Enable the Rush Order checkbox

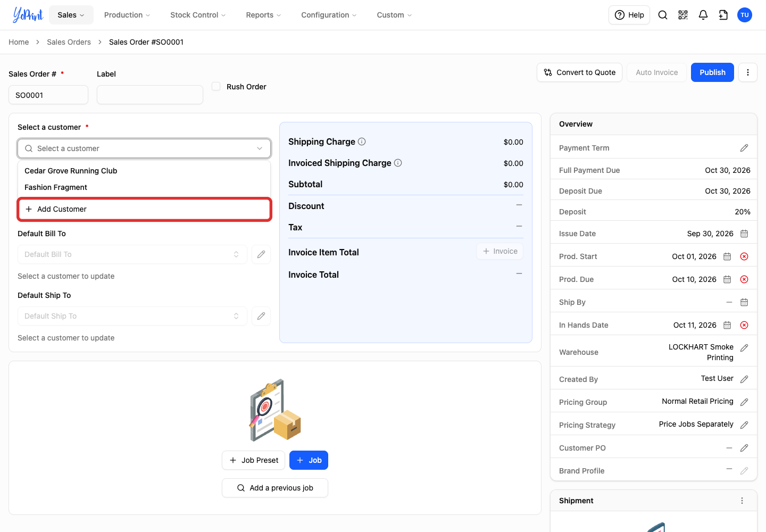click(x=216, y=86)
